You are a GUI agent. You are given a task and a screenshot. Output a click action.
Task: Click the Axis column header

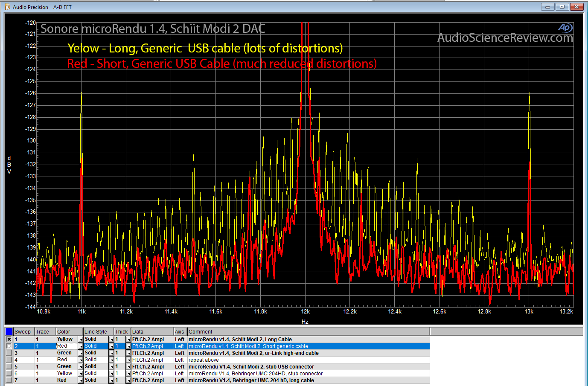point(180,331)
